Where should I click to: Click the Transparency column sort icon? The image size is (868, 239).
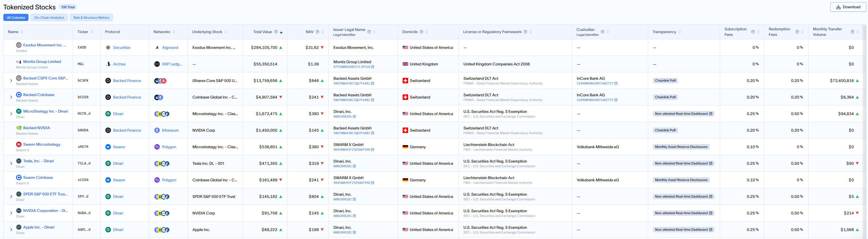click(x=680, y=32)
